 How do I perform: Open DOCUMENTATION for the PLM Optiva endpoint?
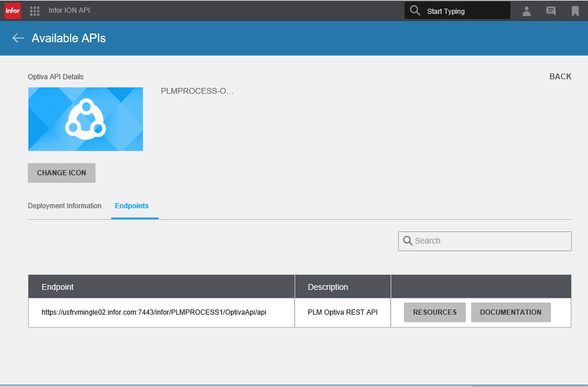(511, 312)
